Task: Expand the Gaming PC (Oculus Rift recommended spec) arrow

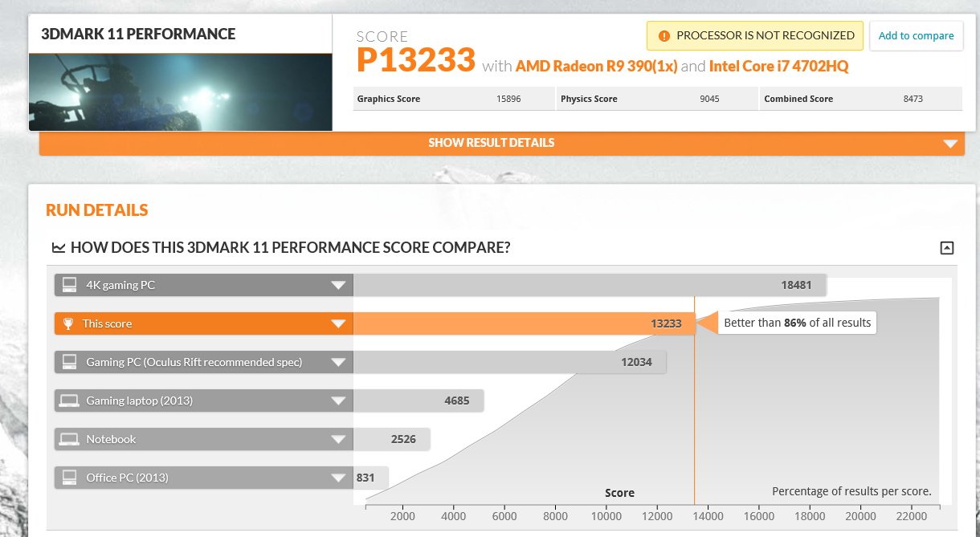Action: pyautogui.click(x=338, y=363)
